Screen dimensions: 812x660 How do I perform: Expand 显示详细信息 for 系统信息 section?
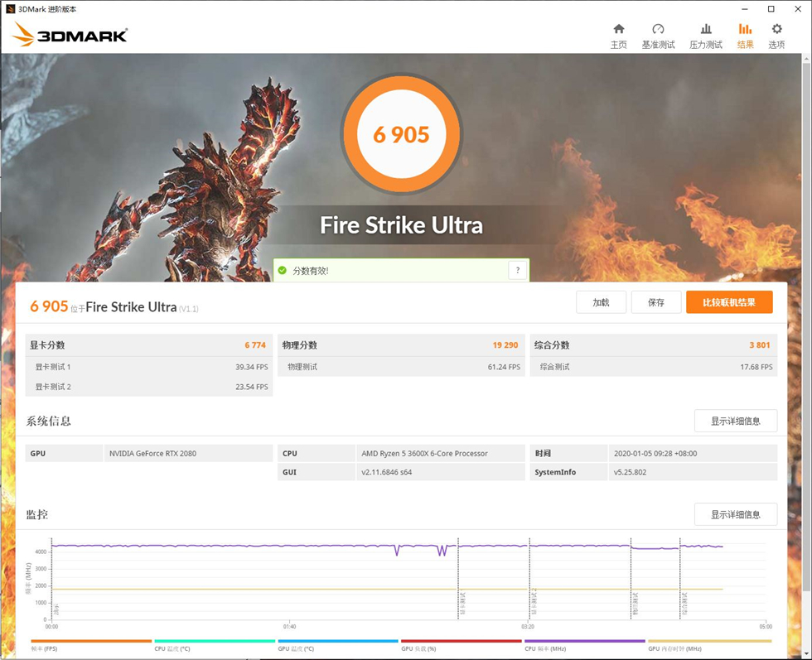735,421
